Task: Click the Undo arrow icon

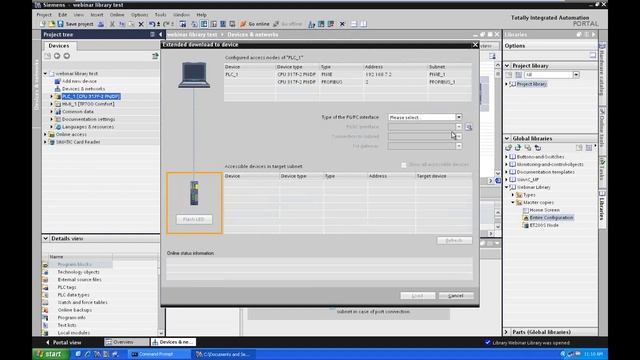Action: pyautogui.click(x=151, y=24)
